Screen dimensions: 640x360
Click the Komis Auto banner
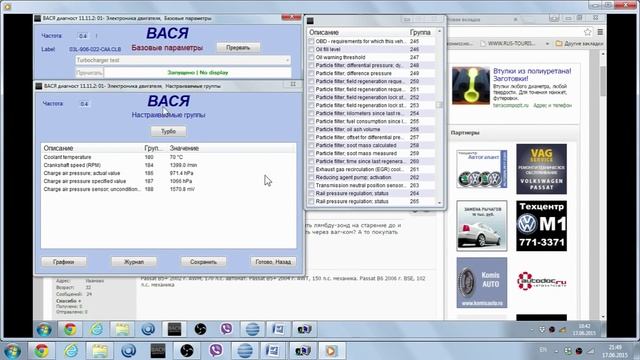482,282
